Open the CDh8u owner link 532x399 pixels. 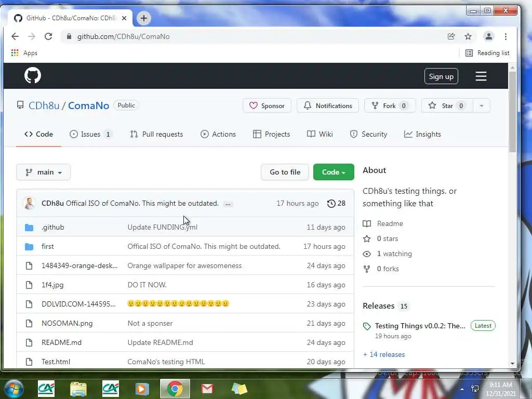(x=44, y=105)
